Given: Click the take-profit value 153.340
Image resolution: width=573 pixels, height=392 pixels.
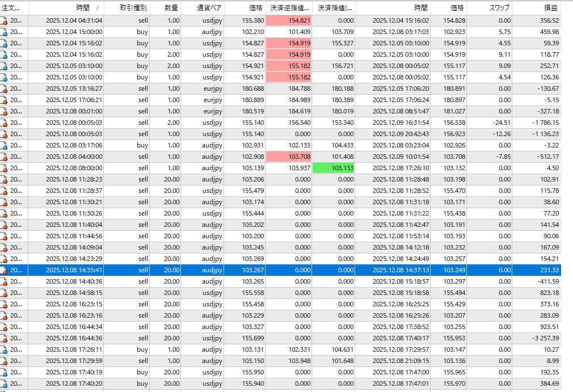Looking at the screenshot, I should [x=343, y=123].
